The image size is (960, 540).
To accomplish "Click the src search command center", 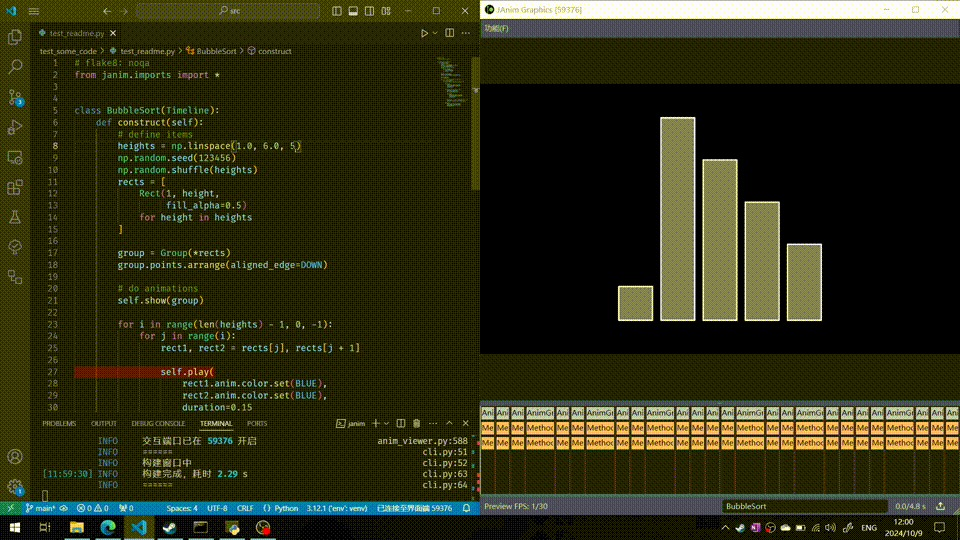I will click(x=228, y=11).
